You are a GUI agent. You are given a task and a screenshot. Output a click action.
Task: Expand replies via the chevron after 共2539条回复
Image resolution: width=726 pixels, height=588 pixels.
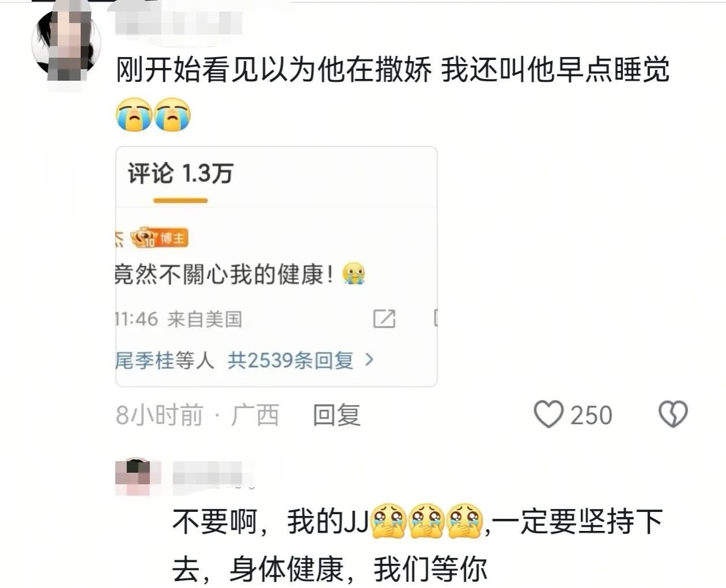pyautogui.click(x=370, y=360)
